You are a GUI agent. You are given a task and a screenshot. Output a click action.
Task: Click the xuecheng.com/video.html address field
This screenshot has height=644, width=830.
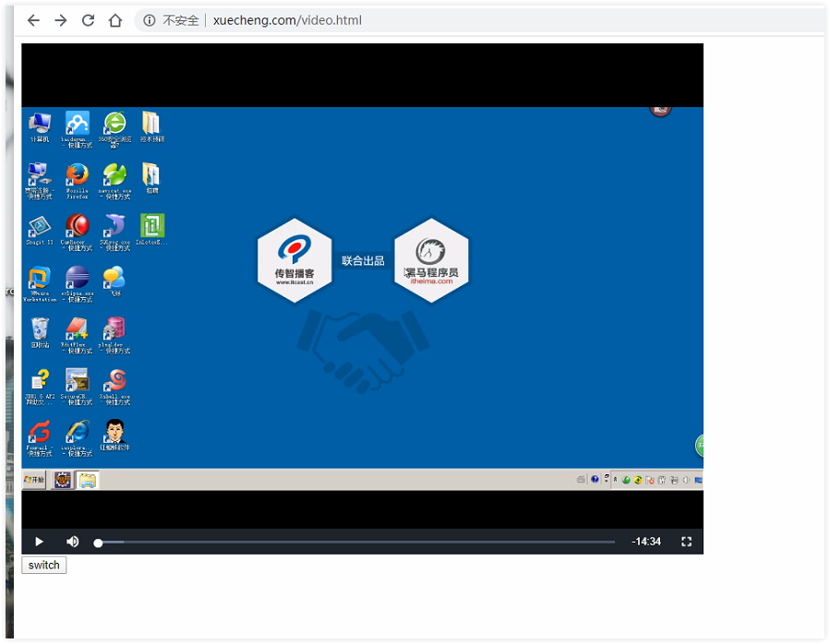(x=287, y=20)
